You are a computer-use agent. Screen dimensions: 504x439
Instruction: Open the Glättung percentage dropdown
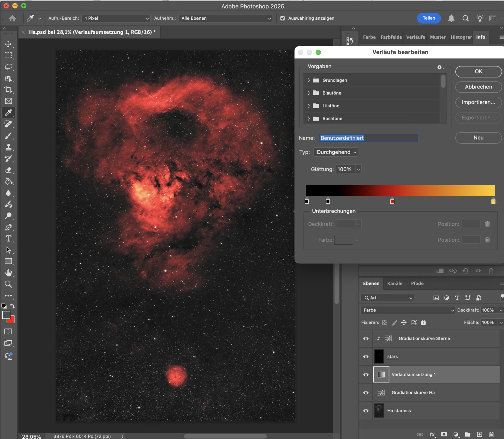tap(358, 169)
